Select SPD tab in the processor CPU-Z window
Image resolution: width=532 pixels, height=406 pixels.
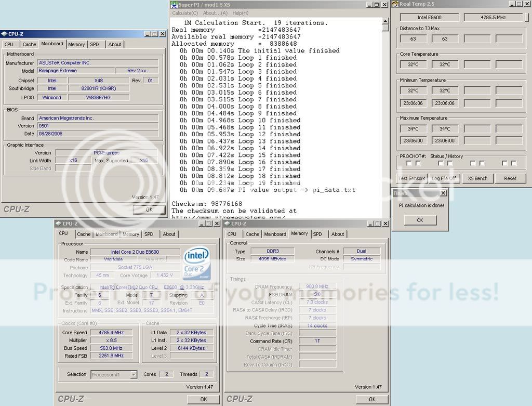(149, 234)
